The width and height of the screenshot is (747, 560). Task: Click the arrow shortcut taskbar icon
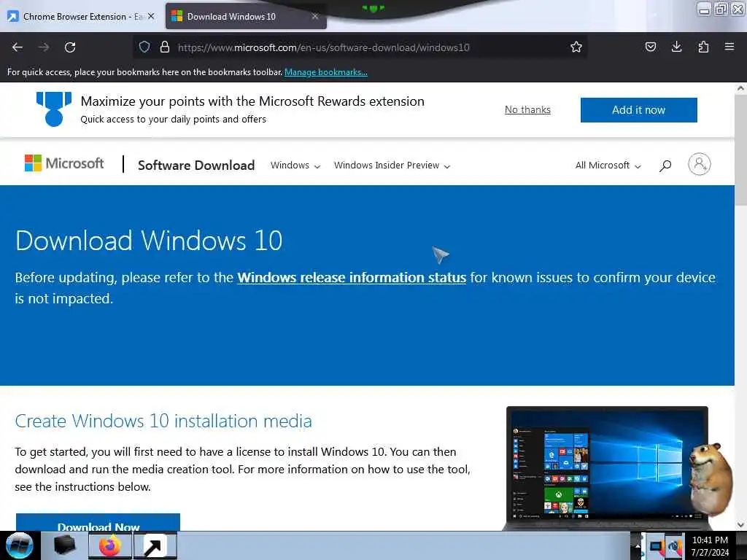click(155, 545)
